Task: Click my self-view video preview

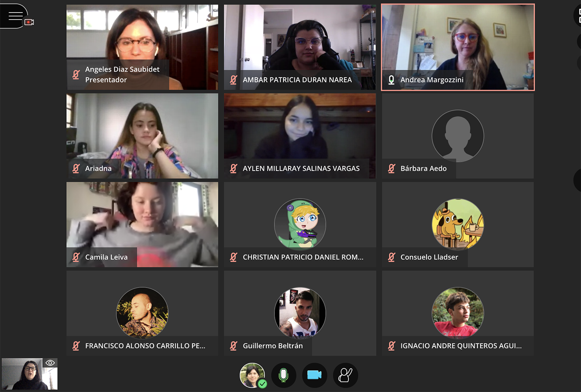Action: (29, 374)
